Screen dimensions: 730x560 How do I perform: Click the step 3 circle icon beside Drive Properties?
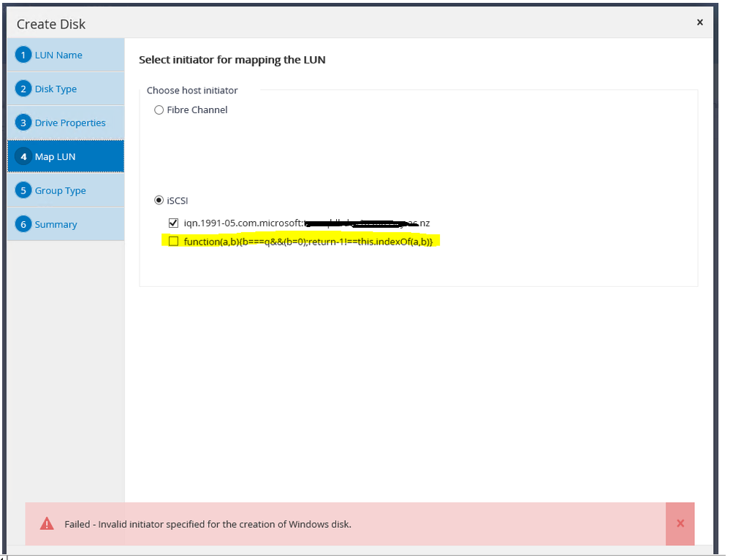[x=23, y=123]
